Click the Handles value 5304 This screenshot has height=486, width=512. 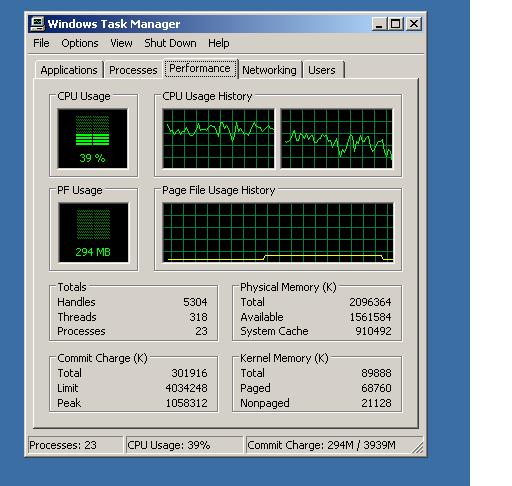tap(195, 302)
